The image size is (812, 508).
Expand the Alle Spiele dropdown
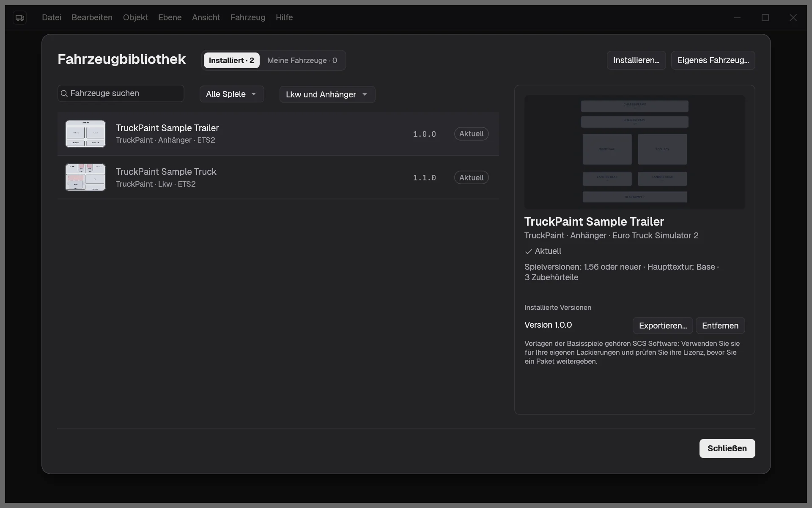[x=232, y=94]
